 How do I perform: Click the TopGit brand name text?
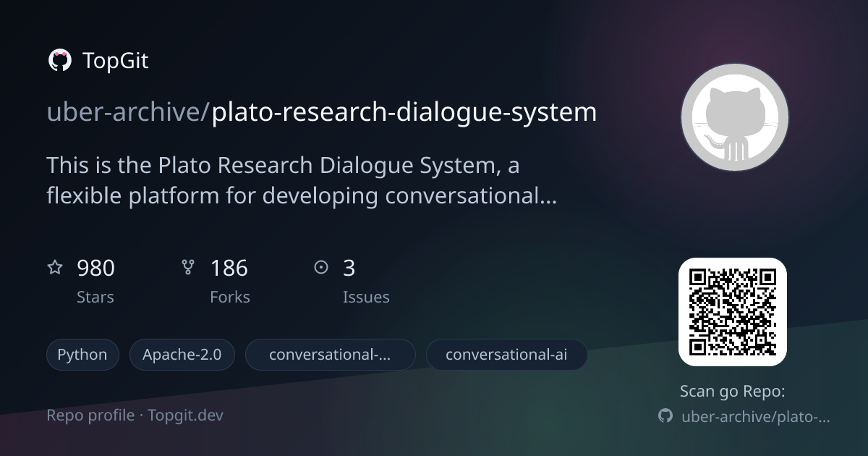(x=116, y=61)
